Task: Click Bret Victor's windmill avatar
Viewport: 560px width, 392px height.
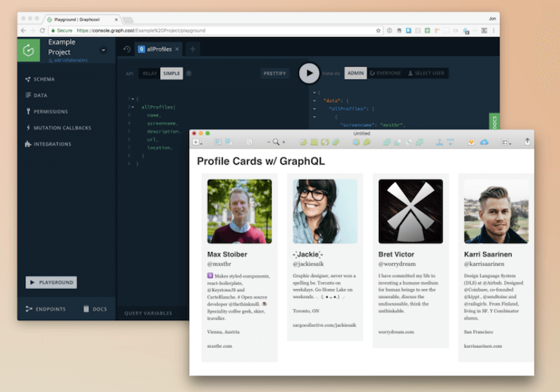Action: coord(411,211)
